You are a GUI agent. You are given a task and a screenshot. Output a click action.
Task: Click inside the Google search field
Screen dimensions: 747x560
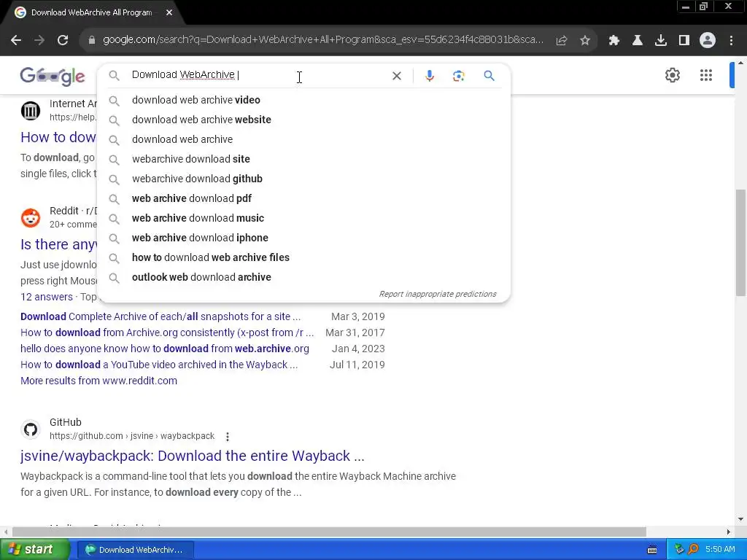point(258,75)
